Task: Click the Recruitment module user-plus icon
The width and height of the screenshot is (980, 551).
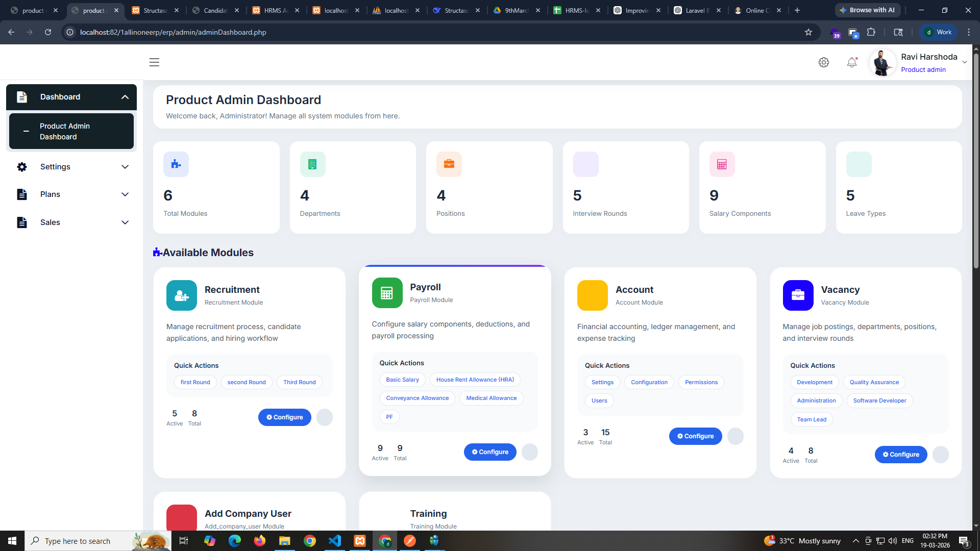Action: tap(182, 295)
